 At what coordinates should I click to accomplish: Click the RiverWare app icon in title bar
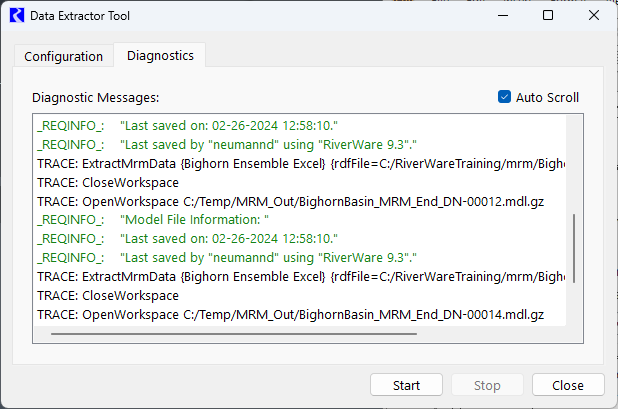tap(17, 16)
